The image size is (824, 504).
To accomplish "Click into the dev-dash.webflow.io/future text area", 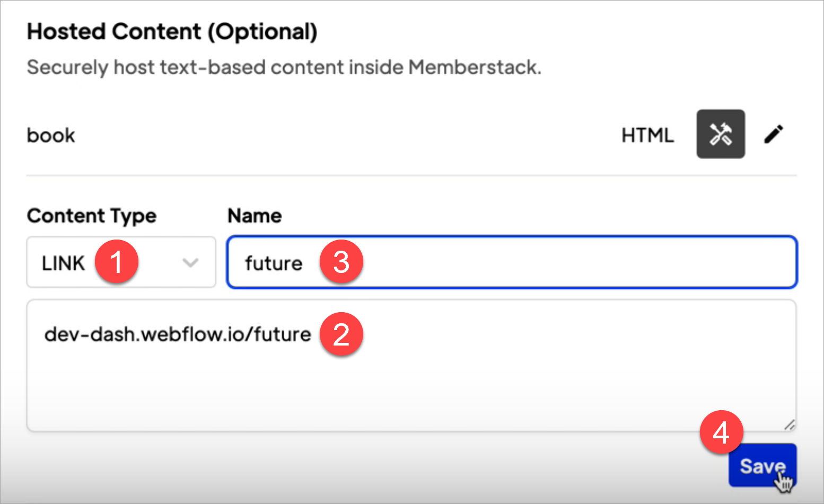I will pyautogui.click(x=178, y=334).
